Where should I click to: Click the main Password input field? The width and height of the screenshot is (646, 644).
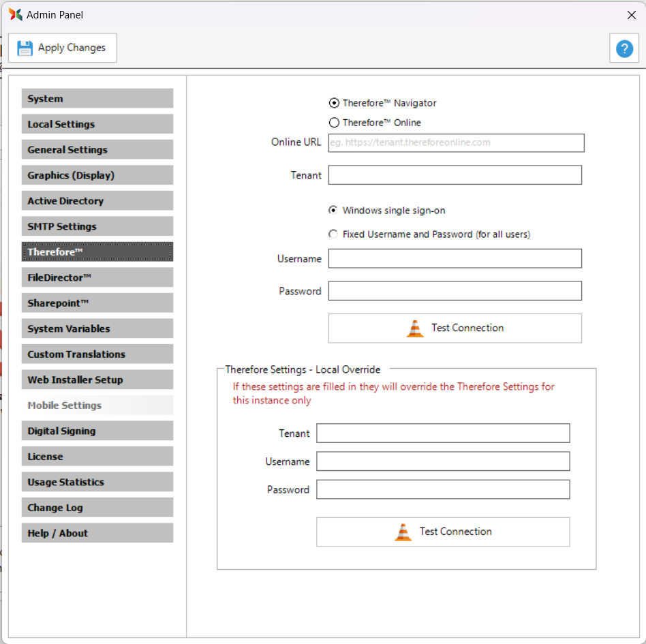455,291
